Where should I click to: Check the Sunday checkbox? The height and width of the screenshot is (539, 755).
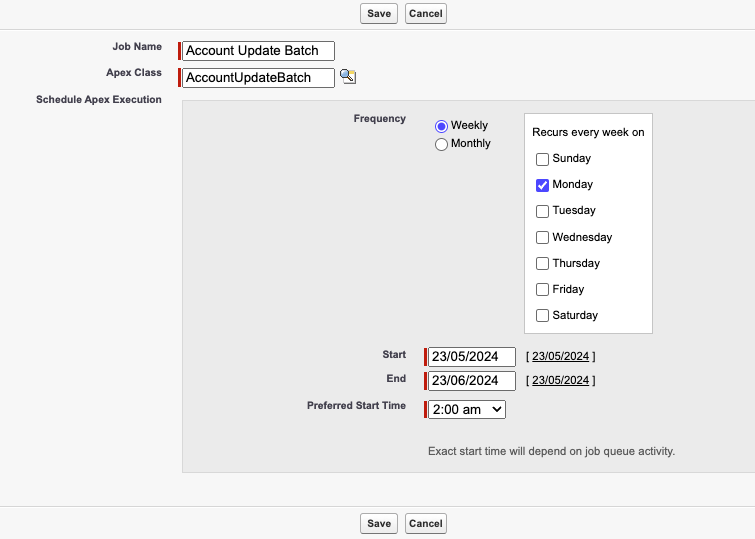coord(542,159)
